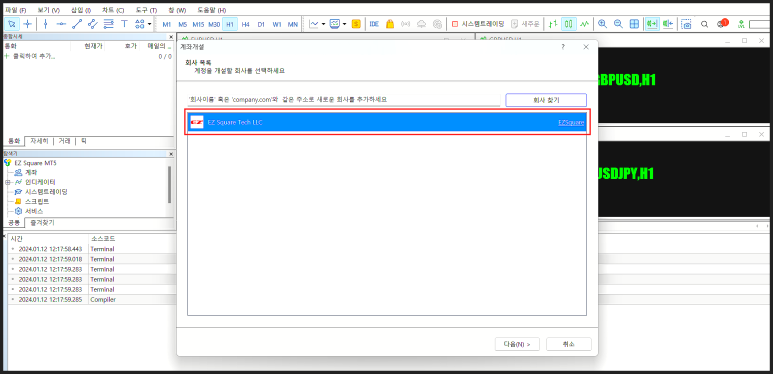The height and width of the screenshot is (374, 773).
Task: Click the 다음(N) > button
Action: pos(517,344)
